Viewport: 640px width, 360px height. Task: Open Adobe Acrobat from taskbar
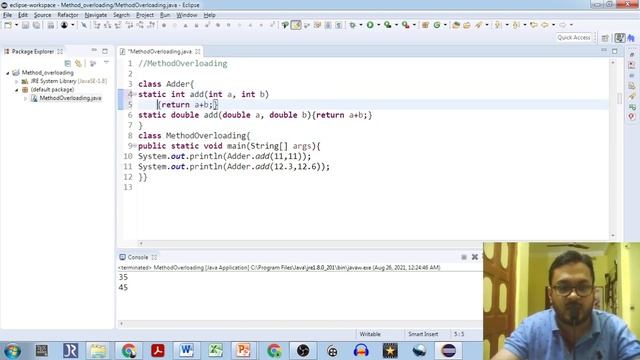point(158,351)
